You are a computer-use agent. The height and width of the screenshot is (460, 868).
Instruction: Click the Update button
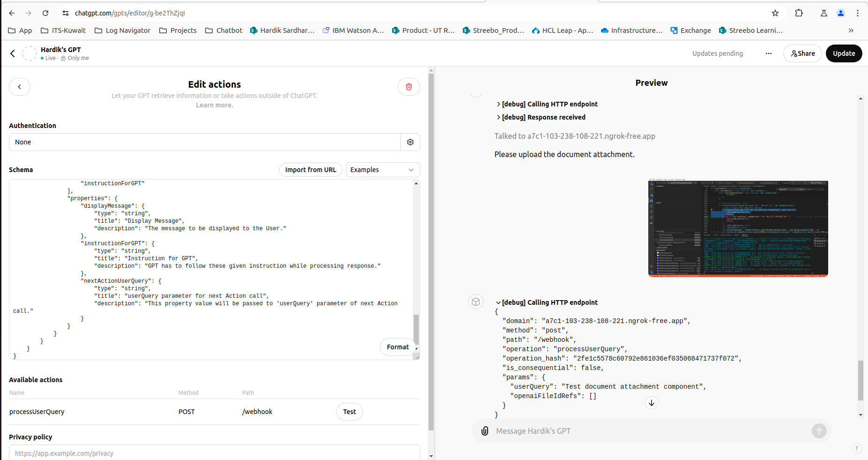click(844, 53)
